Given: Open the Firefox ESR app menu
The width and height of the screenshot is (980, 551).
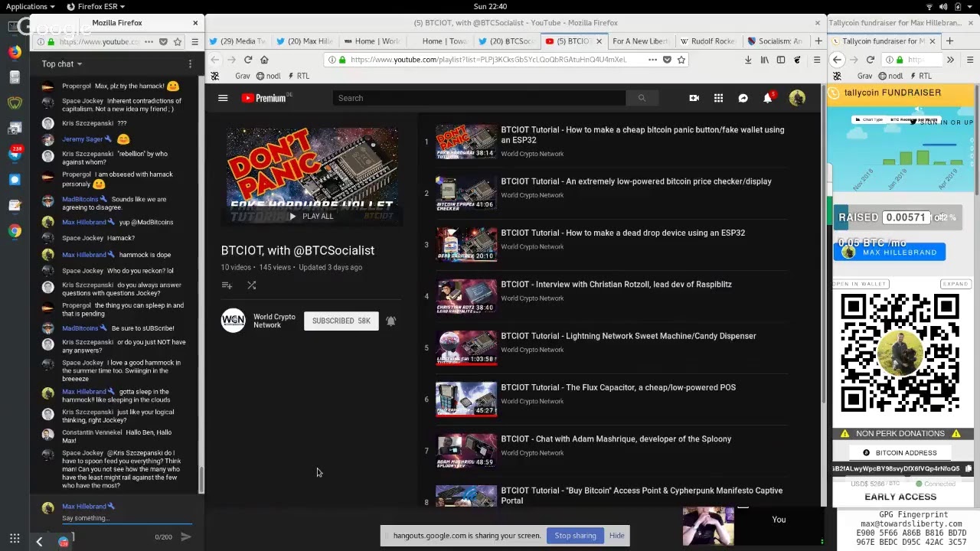Looking at the screenshot, I should [96, 6].
